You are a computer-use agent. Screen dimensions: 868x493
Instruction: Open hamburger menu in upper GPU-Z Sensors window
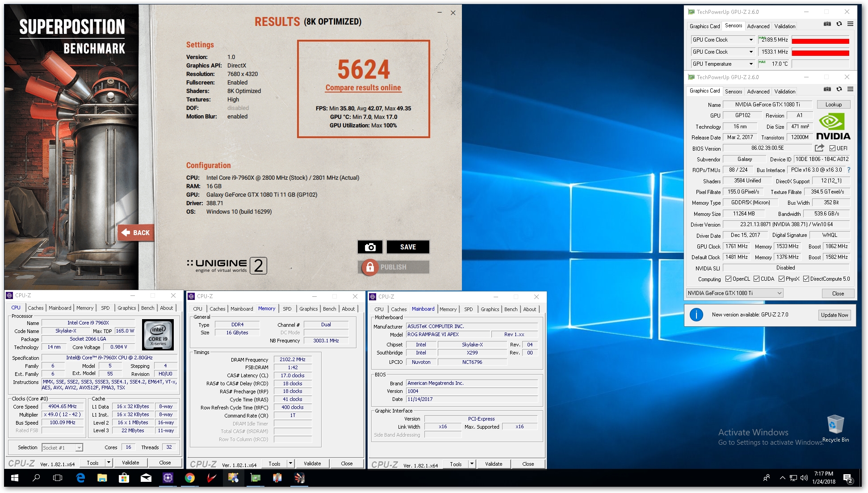[x=850, y=24]
